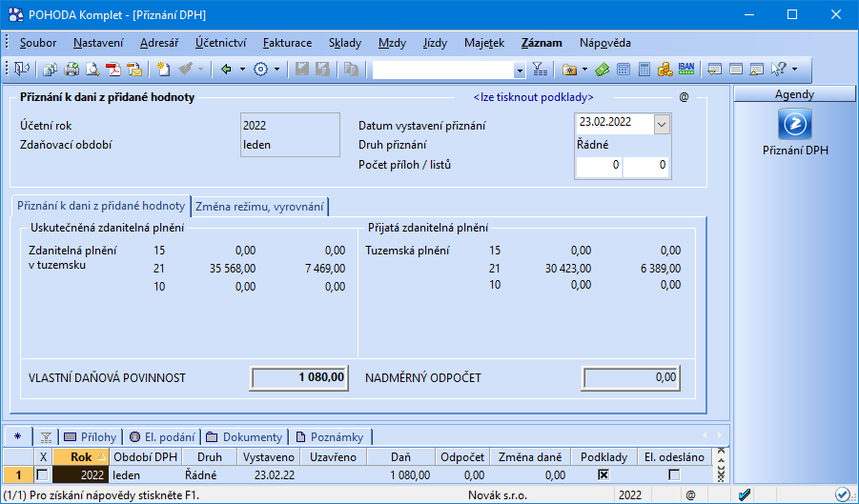This screenshot has width=859, height=504.
Task: Expand dropdown arrow next to green back arrow
Action: tap(242, 70)
